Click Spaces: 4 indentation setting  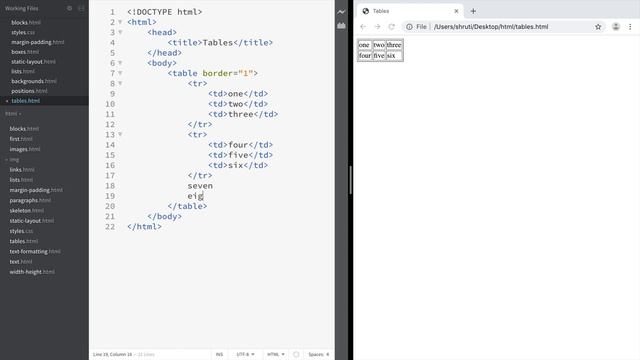pyautogui.click(x=318, y=354)
